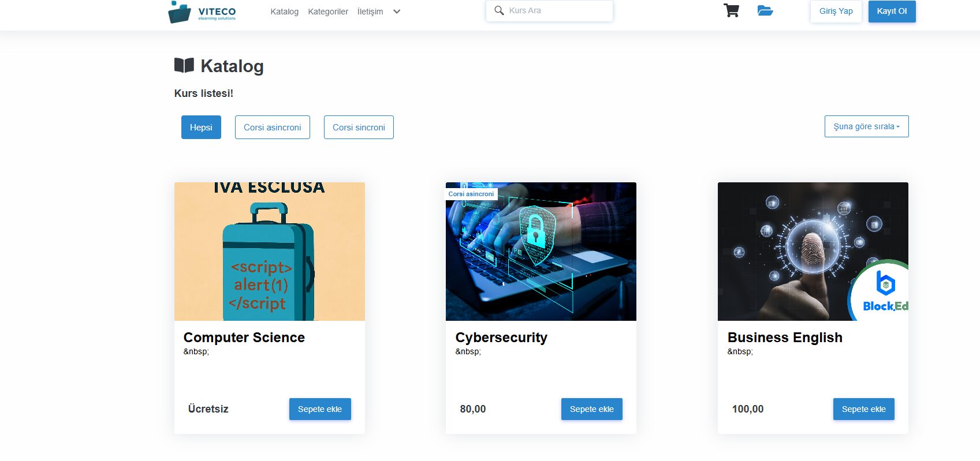980x461 pixels.
Task: Expand the chevron next to İletişim
Action: (397, 12)
